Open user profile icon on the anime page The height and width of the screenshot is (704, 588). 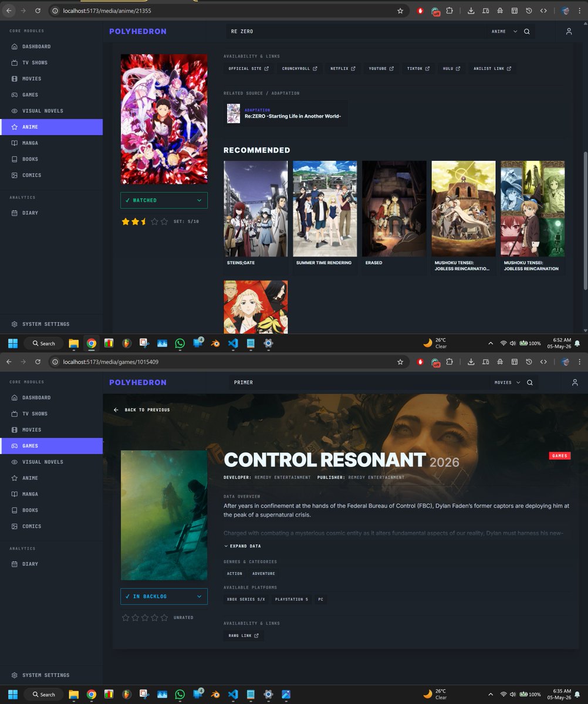(569, 32)
